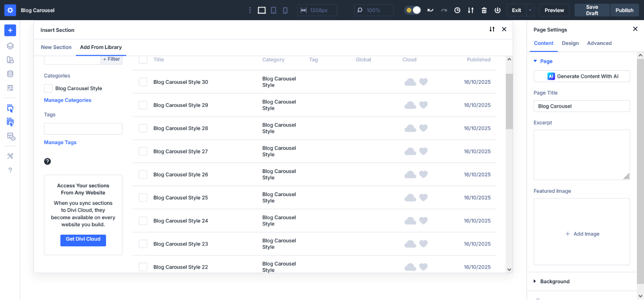The width and height of the screenshot is (644, 300).
Task: Click the power icon in top bar
Action: click(x=498, y=10)
